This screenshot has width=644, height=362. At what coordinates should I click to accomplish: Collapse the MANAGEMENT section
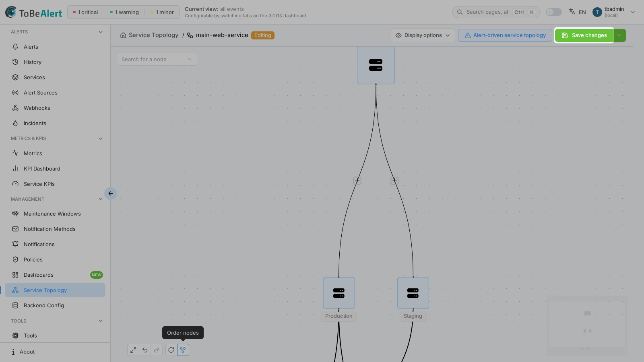[101, 199]
